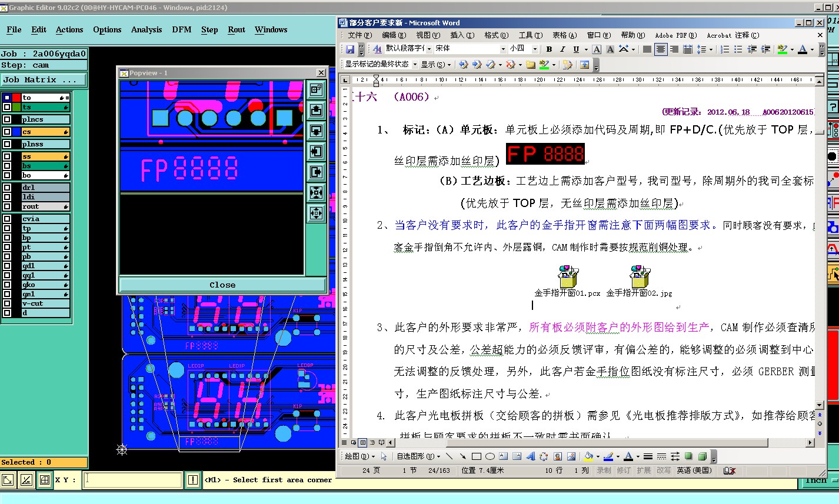Apply numbered list in Word toolbar

(x=725, y=49)
